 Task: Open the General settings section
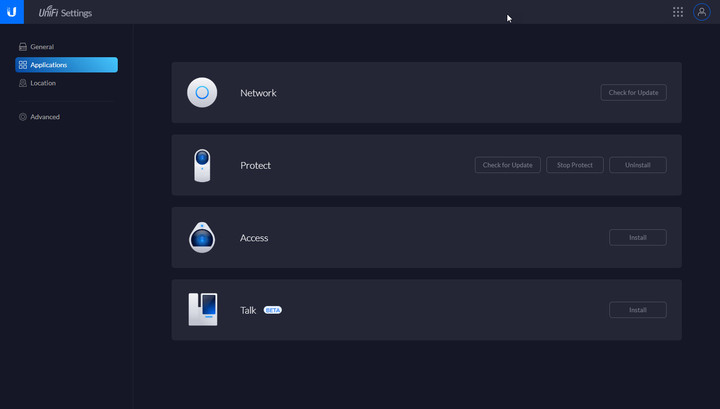pos(66,47)
